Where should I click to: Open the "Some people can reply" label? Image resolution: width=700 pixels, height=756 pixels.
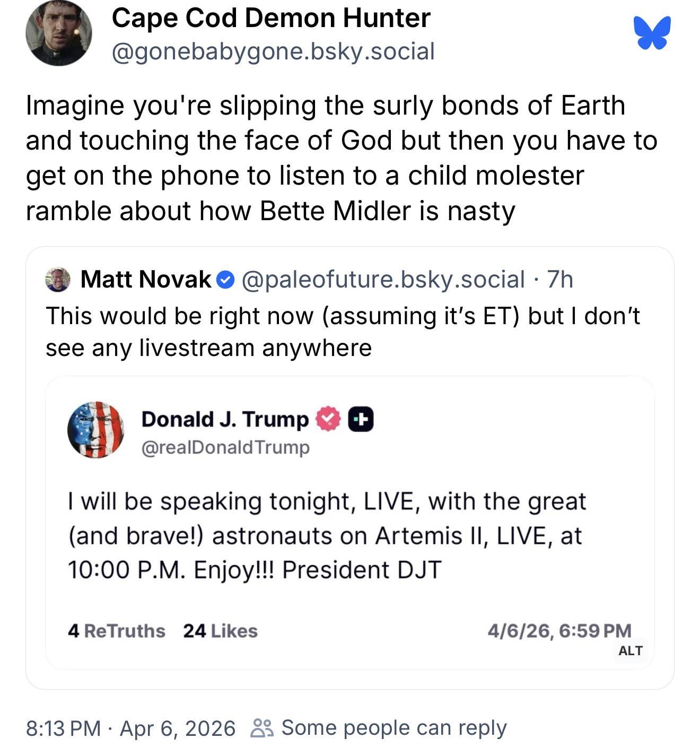click(x=393, y=728)
